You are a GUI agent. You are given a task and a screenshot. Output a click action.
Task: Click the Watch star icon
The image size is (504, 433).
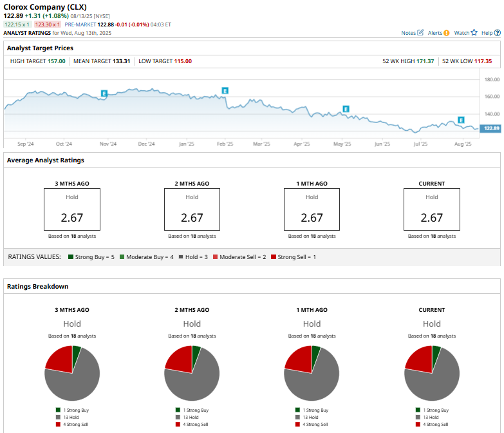point(474,32)
